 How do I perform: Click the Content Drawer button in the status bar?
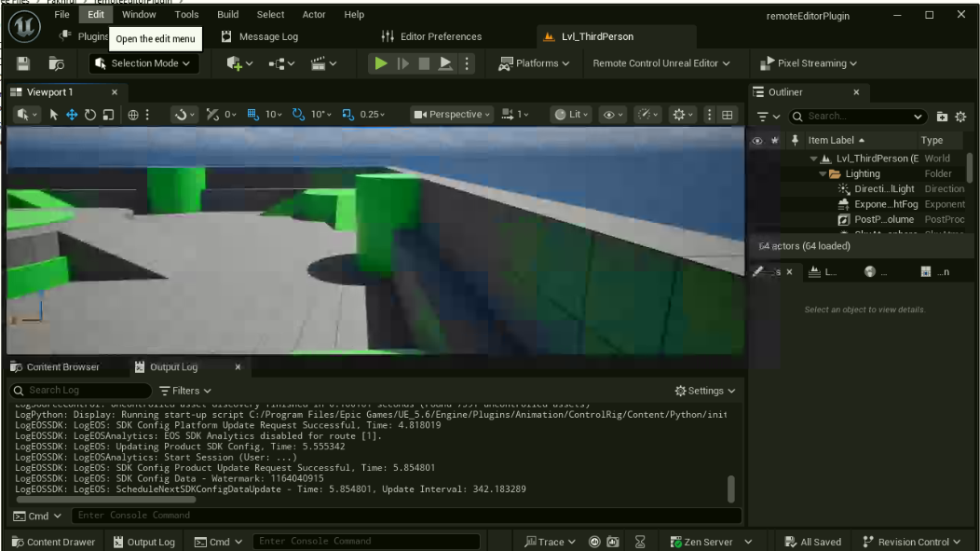point(53,542)
